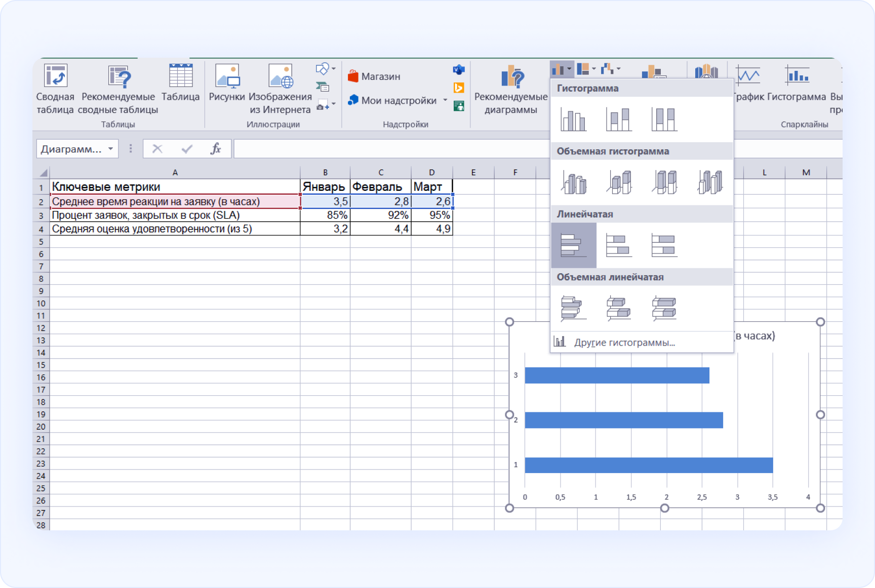Open Изображения из Интернета
Image resolution: width=875 pixels, height=588 pixels.
pyautogui.click(x=280, y=77)
